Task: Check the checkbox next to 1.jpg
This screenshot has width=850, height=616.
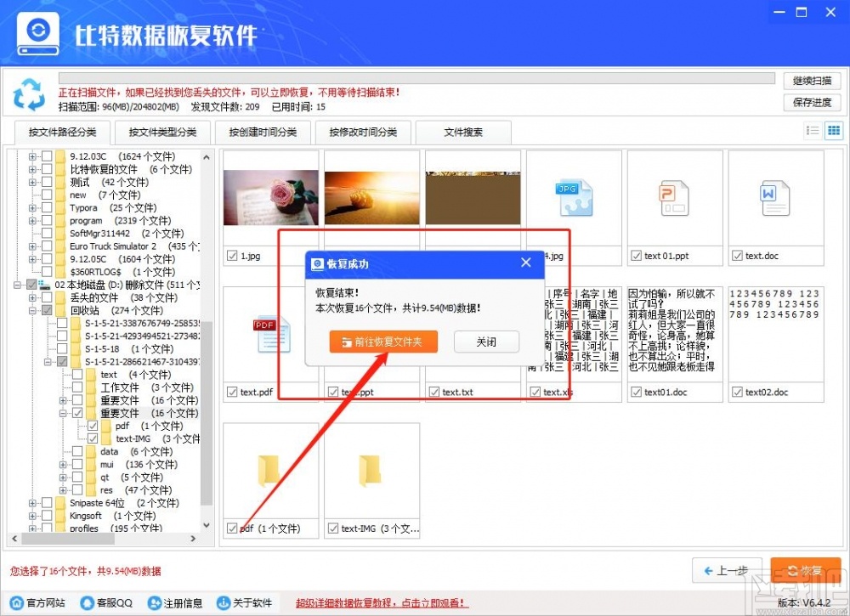Action: click(x=232, y=256)
